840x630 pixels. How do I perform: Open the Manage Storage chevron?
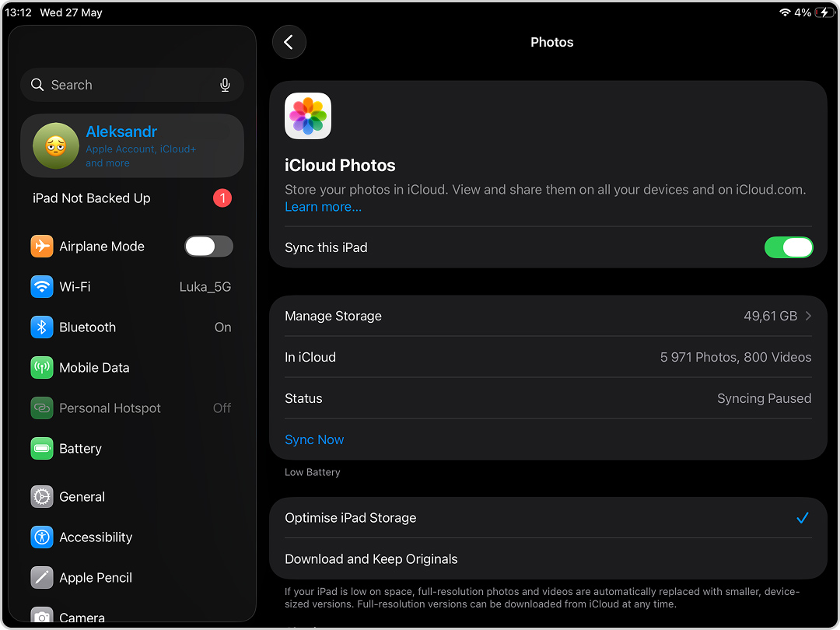tap(808, 316)
